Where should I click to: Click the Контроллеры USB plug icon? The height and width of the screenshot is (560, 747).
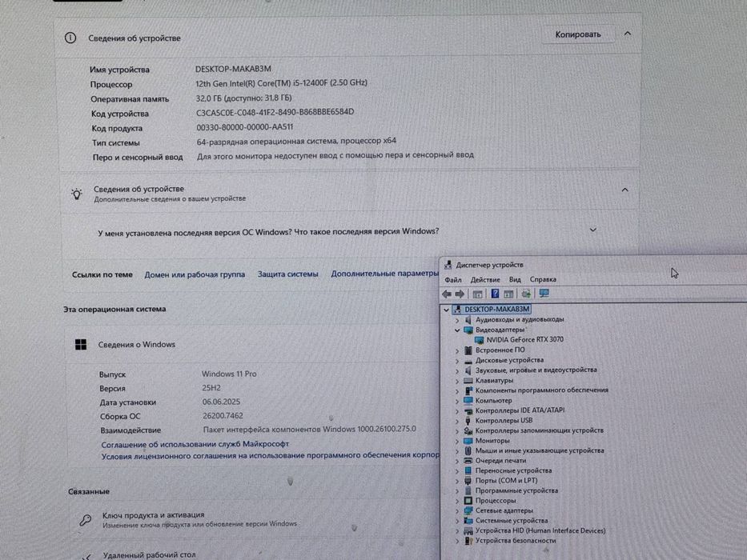(468, 421)
